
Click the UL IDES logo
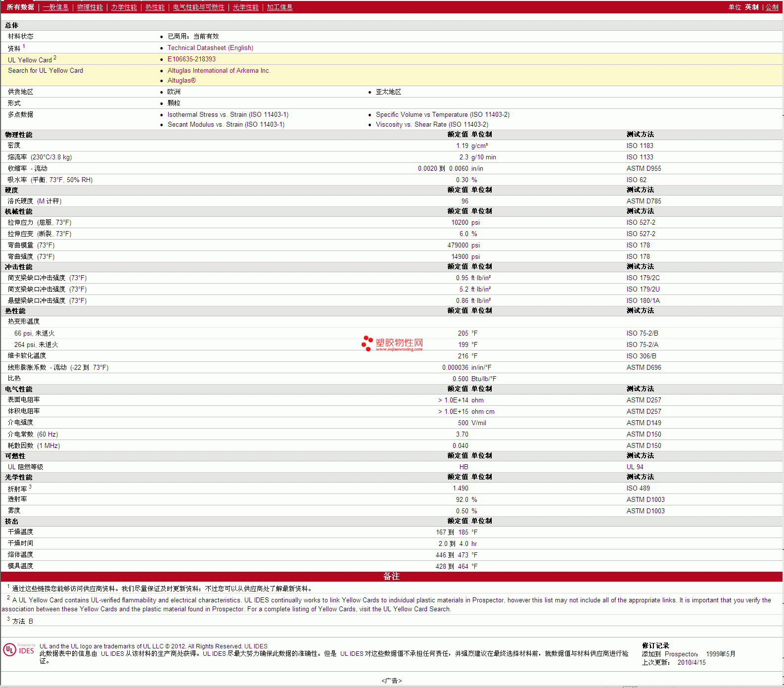tap(19, 649)
